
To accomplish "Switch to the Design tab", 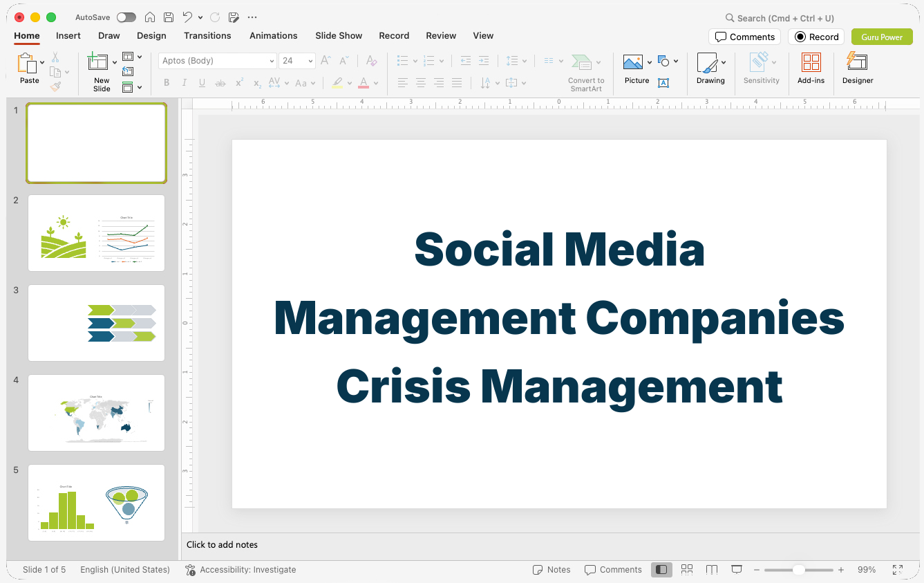I will pyautogui.click(x=151, y=36).
